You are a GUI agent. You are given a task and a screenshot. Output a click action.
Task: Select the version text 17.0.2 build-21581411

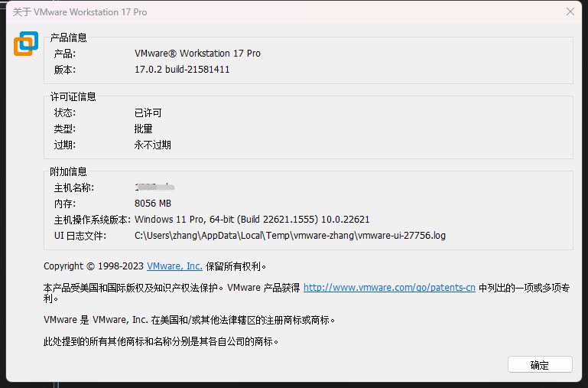click(182, 70)
